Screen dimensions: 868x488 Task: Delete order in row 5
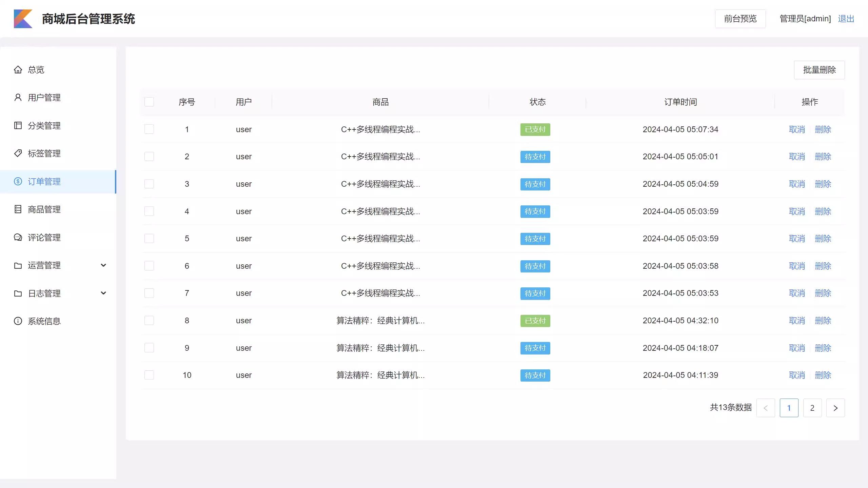tap(823, 238)
